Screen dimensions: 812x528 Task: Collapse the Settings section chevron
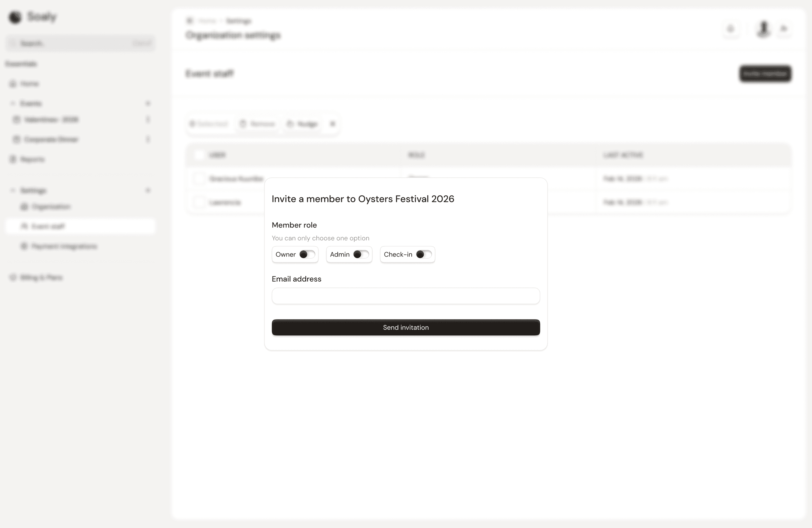point(13,190)
